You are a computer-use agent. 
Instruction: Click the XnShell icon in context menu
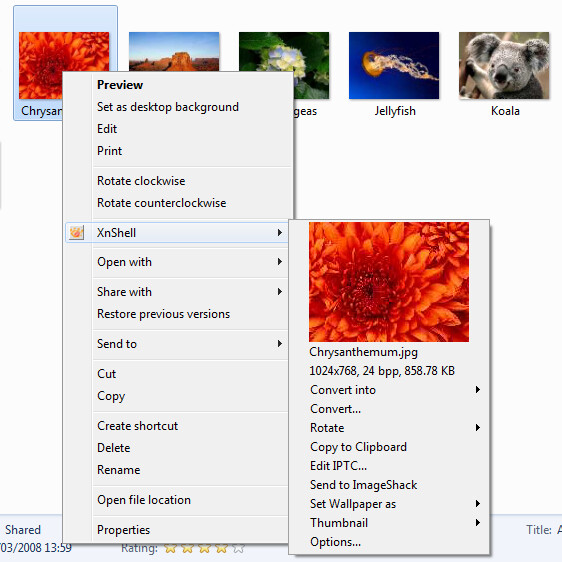[76, 233]
